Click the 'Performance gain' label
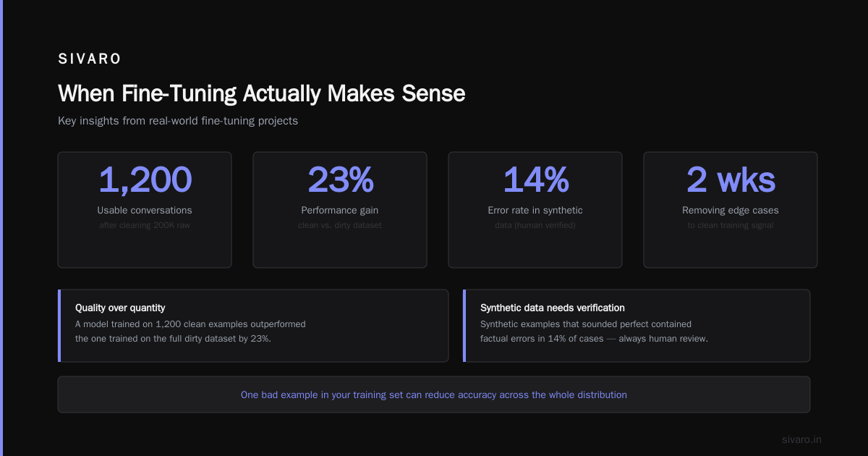The width and height of the screenshot is (868, 456). coord(340,211)
